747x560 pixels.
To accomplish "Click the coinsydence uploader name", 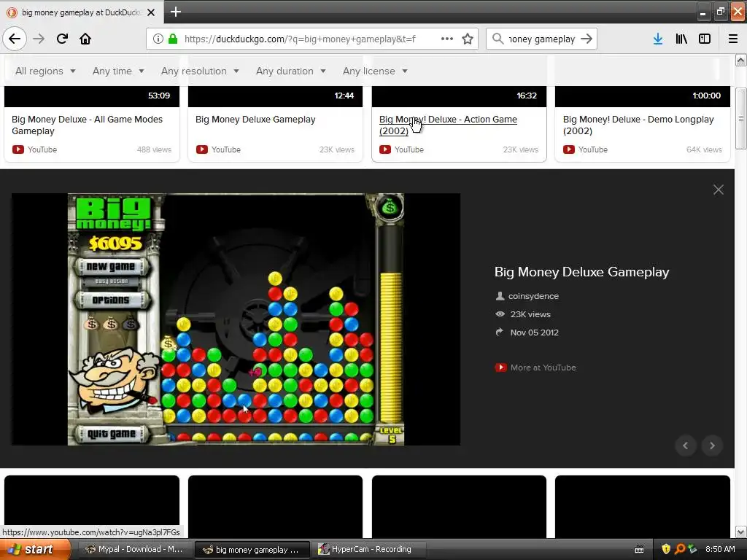I will [533, 296].
